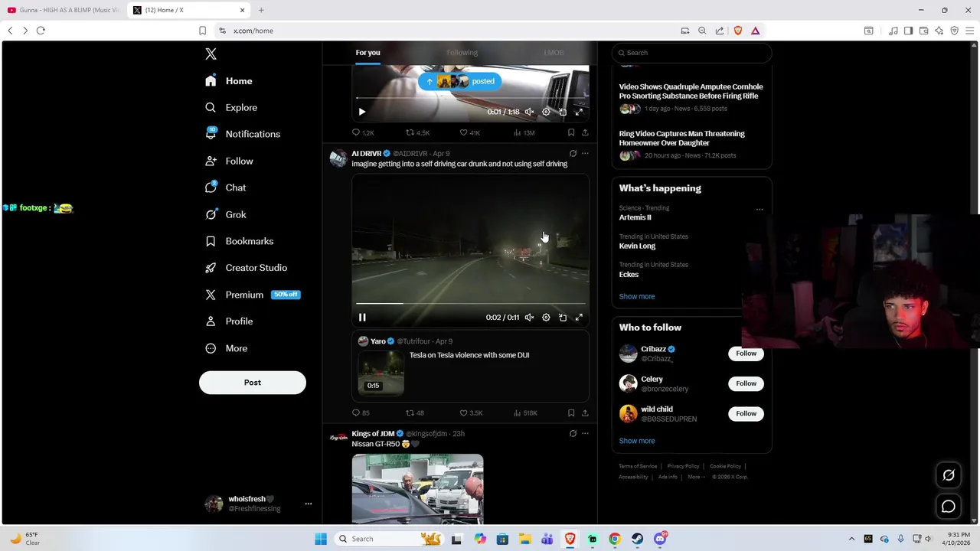Image resolution: width=980 pixels, height=551 pixels.
Task: Click Brave Shields icon in address bar
Action: (x=738, y=31)
